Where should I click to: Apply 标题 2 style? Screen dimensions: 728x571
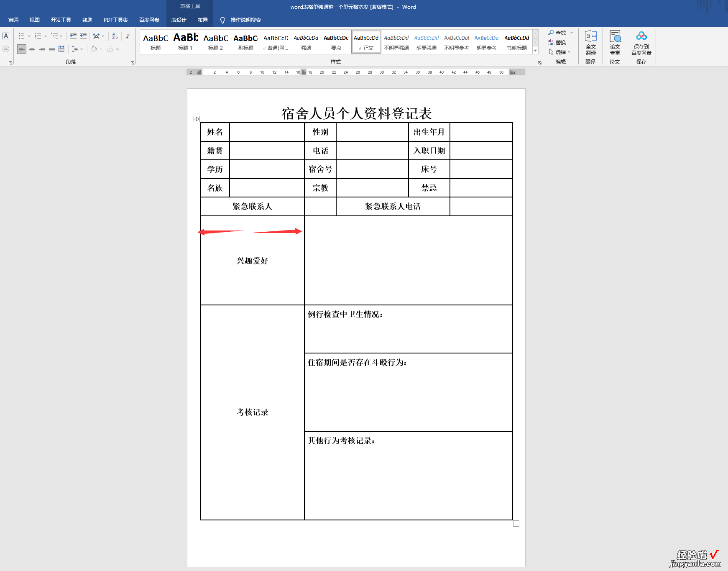[x=216, y=42]
